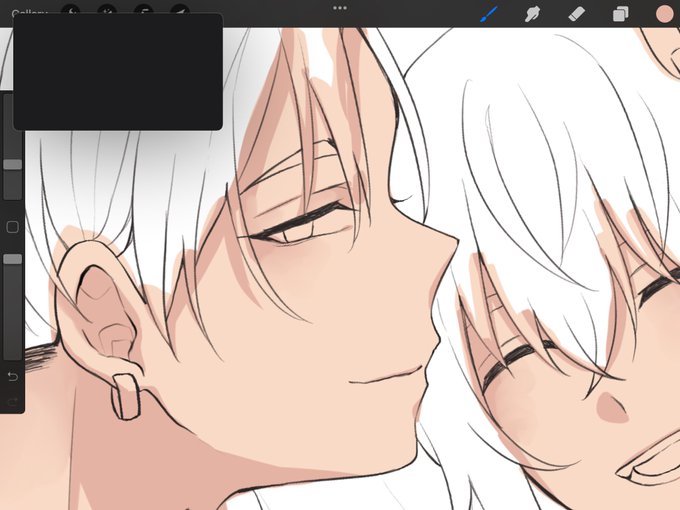Tap the Redo arrow in sidebar

coord(12,402)
